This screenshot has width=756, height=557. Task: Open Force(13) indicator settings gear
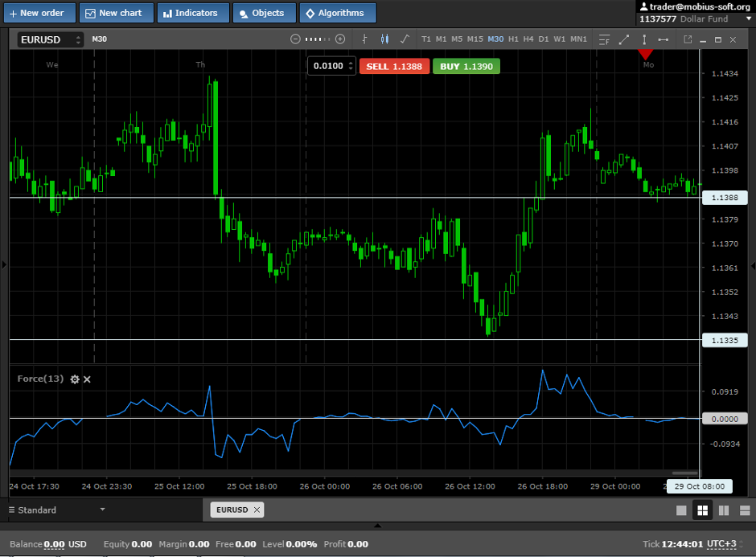coord(75,379)
